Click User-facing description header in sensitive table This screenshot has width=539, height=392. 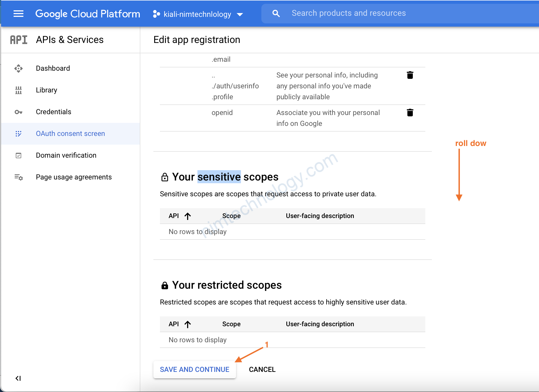(x=320, y=216)
